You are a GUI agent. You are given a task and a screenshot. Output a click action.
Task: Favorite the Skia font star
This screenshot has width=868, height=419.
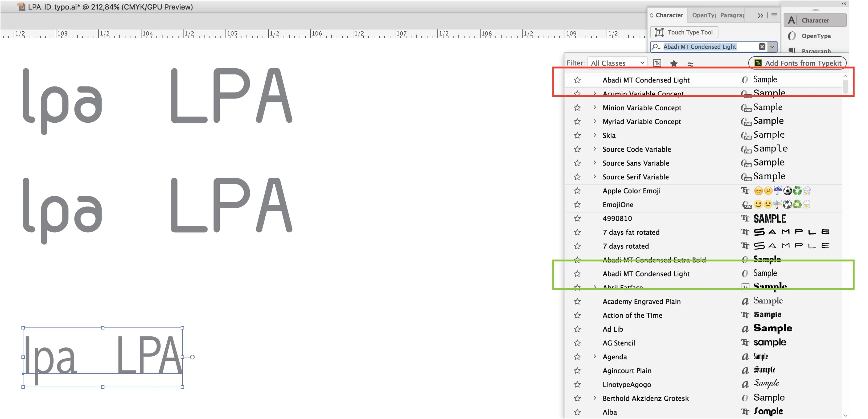[x=577, y=135]
